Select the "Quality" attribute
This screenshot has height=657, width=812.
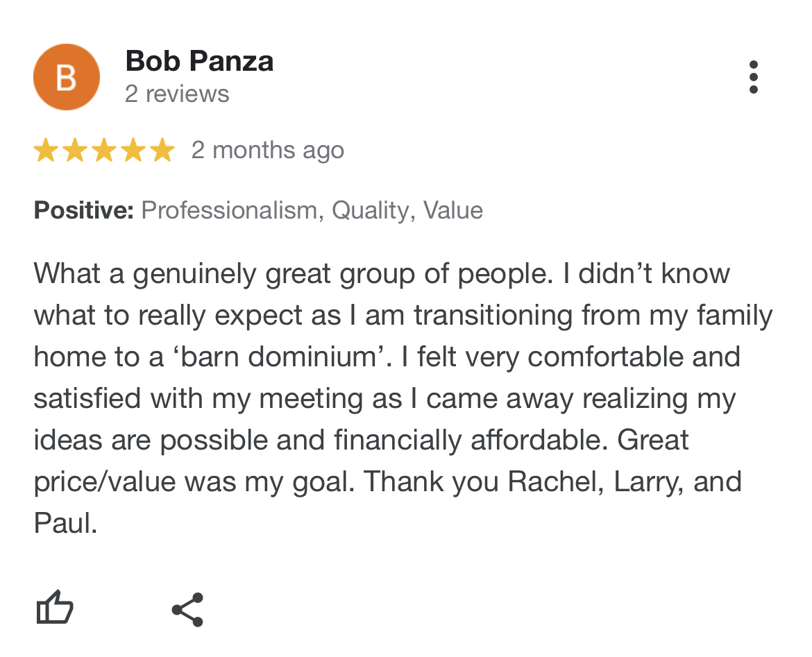(x=371, y=210)
